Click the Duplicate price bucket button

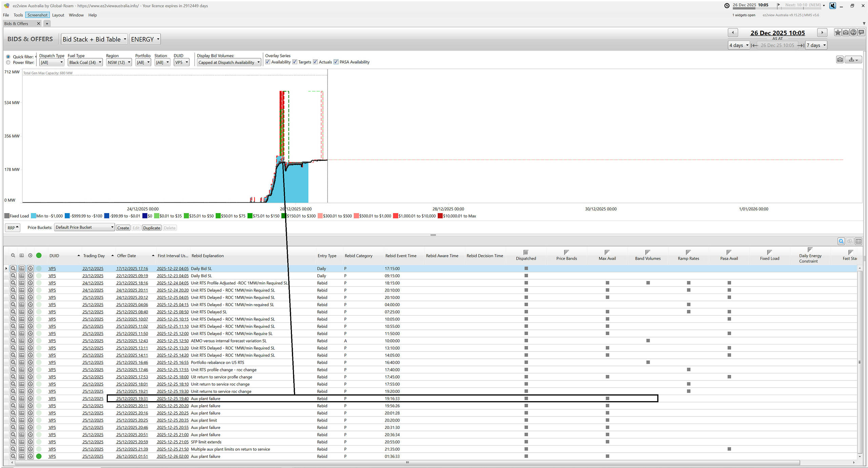(151, 228)
